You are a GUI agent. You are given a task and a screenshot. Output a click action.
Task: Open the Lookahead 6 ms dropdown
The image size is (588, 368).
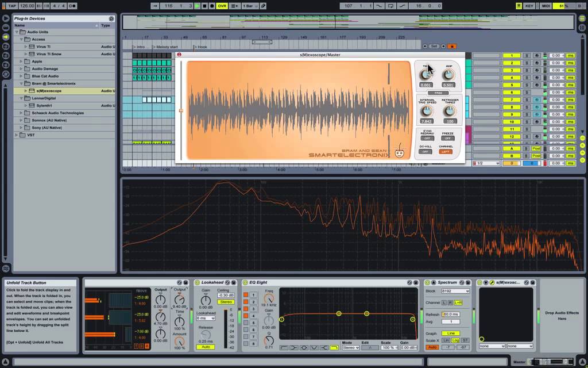tap(206, 319)
